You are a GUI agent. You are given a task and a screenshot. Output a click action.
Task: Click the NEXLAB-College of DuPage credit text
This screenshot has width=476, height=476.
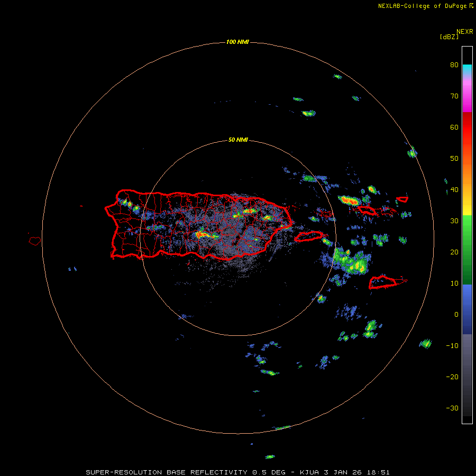[x=422, y=6]
